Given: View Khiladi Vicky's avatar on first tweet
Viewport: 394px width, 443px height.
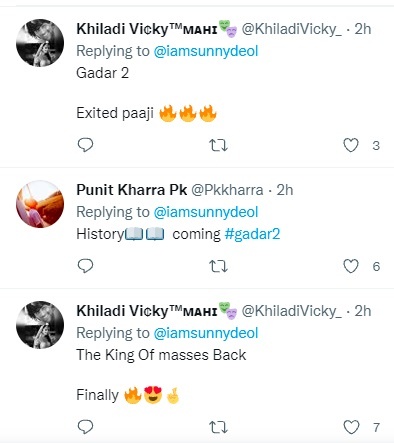Looking at the screenshot, I should (x=40, y=43).
